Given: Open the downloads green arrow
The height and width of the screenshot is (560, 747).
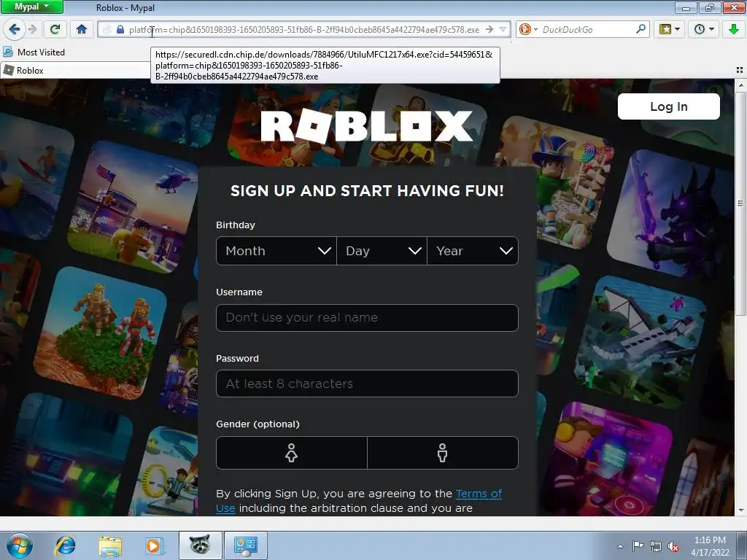Looking at the screenshot, I should point(734,29).
